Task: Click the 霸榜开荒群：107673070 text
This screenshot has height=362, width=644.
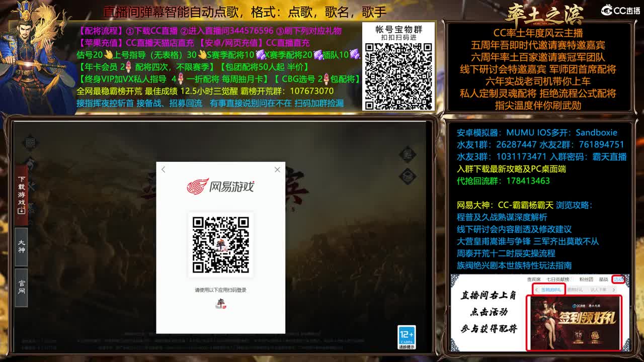Action: (287, 91)
